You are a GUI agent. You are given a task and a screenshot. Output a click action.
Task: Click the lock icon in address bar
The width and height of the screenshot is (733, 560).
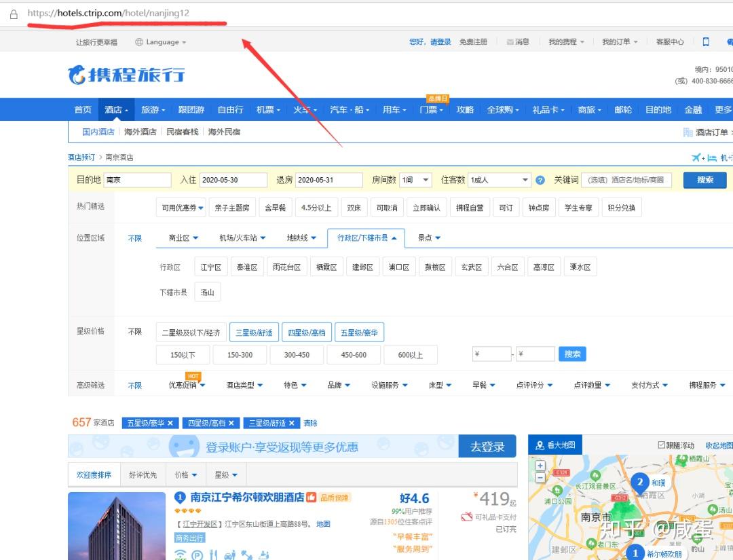coord(14,14)
